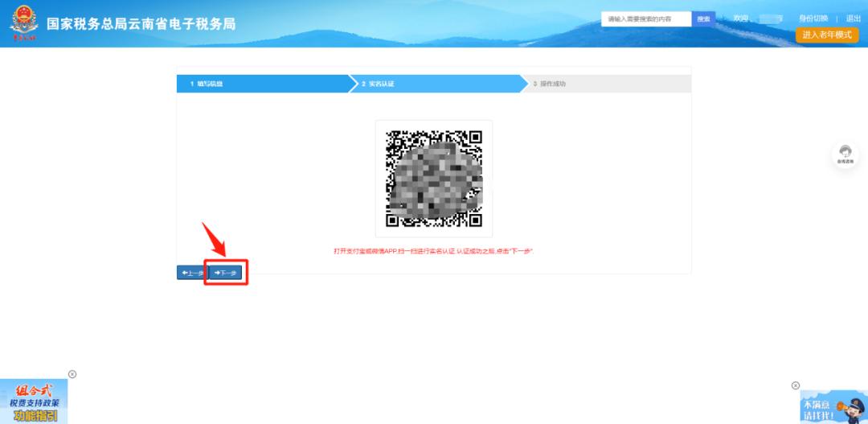Go to step 1 填写信息 tab
868x424 pixels.
point(264,84)
